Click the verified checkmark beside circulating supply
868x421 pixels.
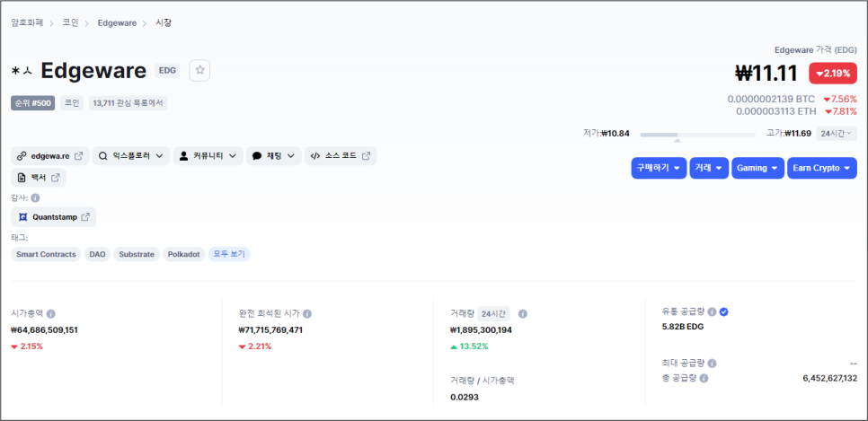723,312
